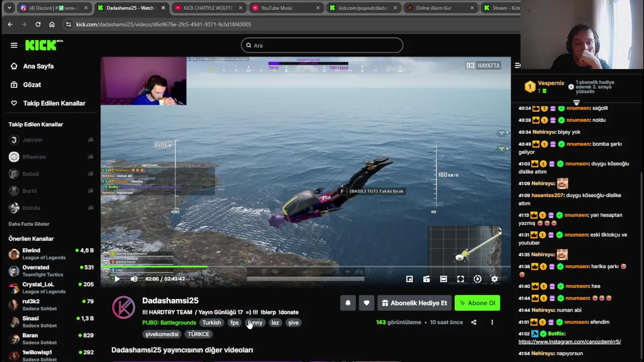Open Instagram link in chat
Viewport: 644px width, 362px height.
click(x=570, y=342)
